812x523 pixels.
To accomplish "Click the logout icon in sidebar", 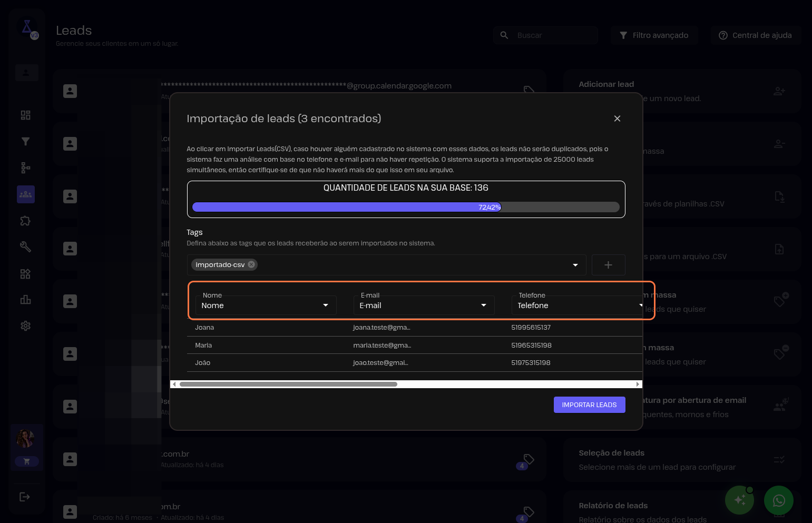I will [25, 497].
